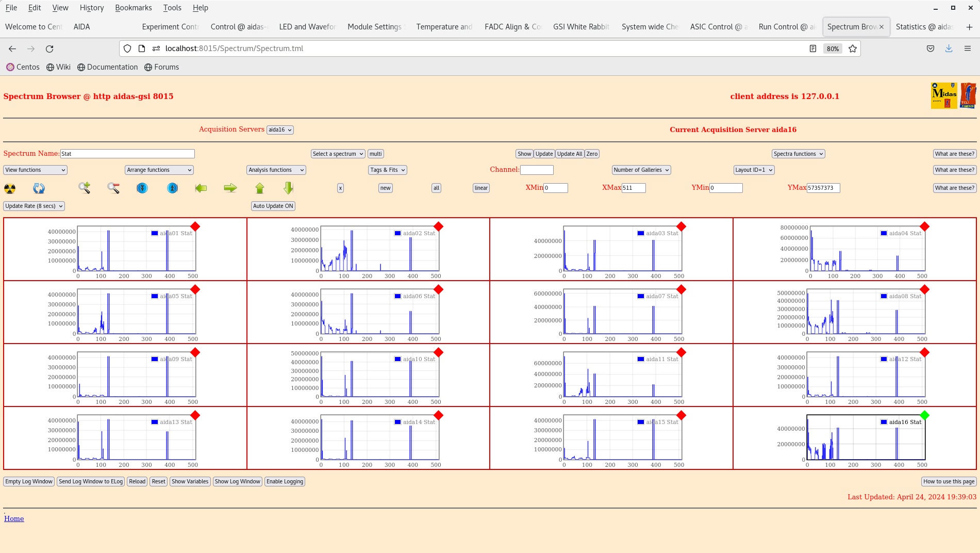Open Tags & Fits dropdown
The height and width of the screenshot is (553, 980).
[388, 170]
